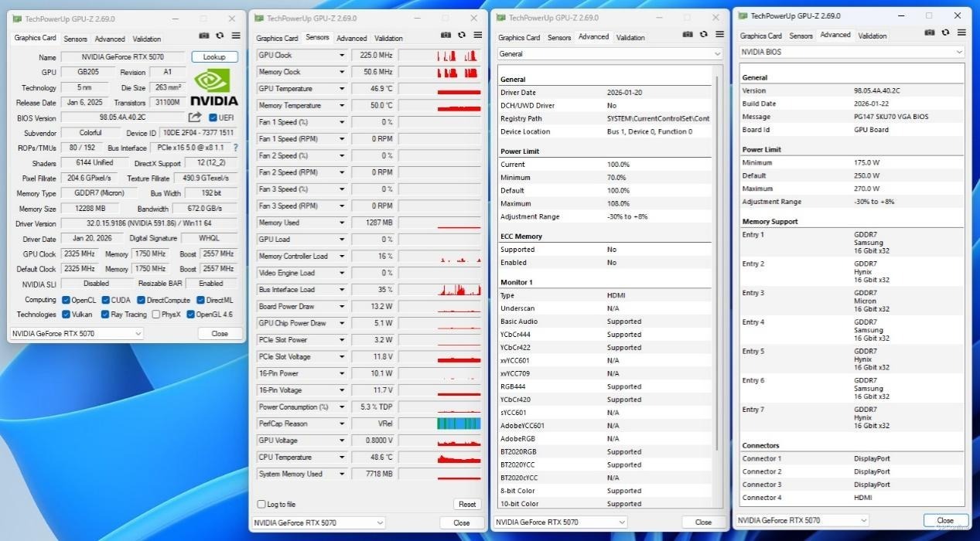This screenshot has height=541, width=980.
Task: Click camera icon in Advanced General window
Action: 688,34
